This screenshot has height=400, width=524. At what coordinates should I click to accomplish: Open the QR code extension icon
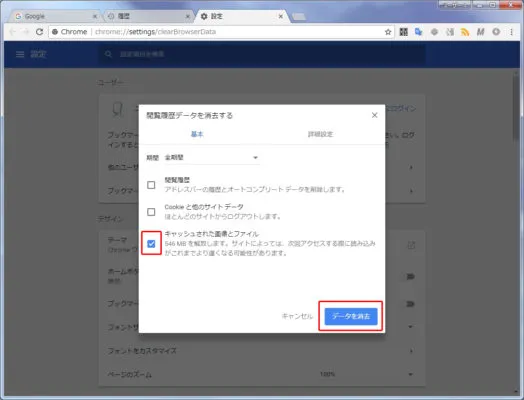[x=404, y=32]
